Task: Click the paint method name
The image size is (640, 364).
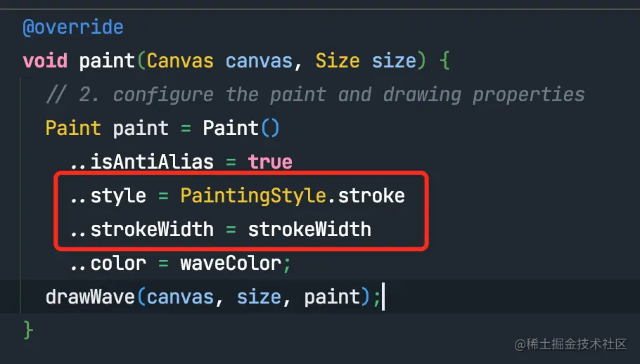Action: click(x=107, y=61)
